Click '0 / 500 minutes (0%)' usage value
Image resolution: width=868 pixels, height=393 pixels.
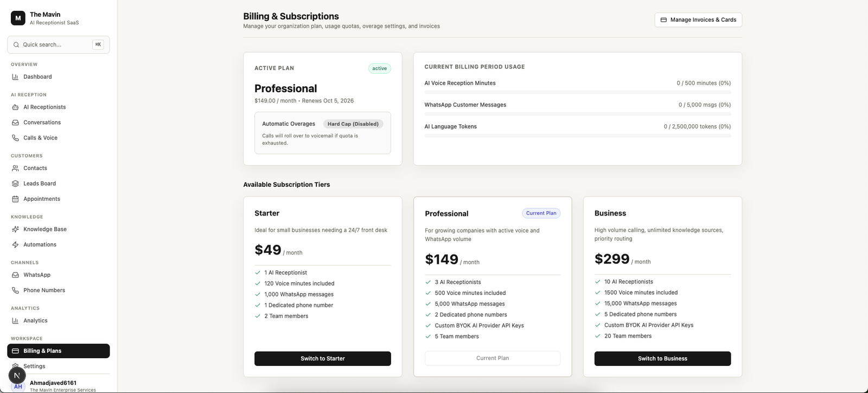[x=704, y=83]
